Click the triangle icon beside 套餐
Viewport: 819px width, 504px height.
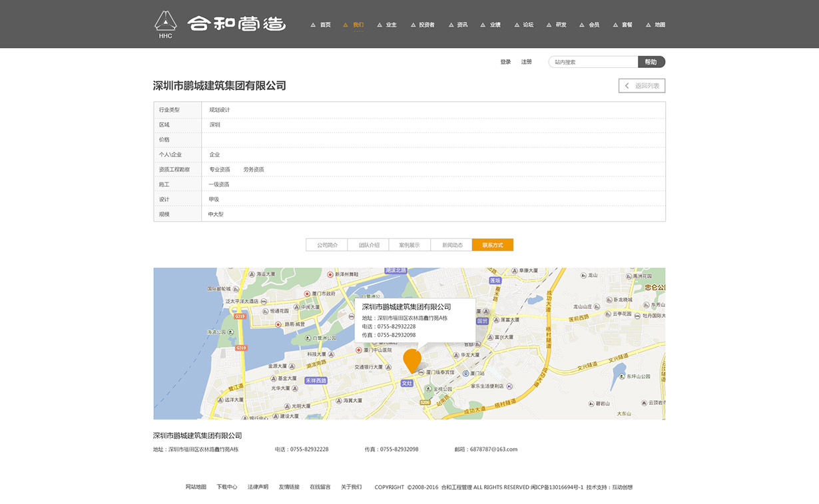tap(615, 25)
